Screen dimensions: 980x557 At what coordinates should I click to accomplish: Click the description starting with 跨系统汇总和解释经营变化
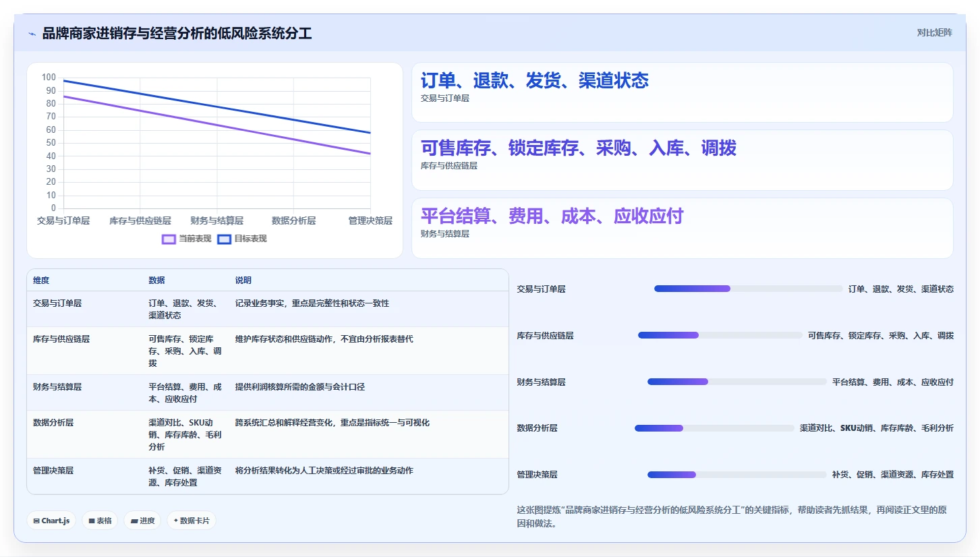pos(333,423)
